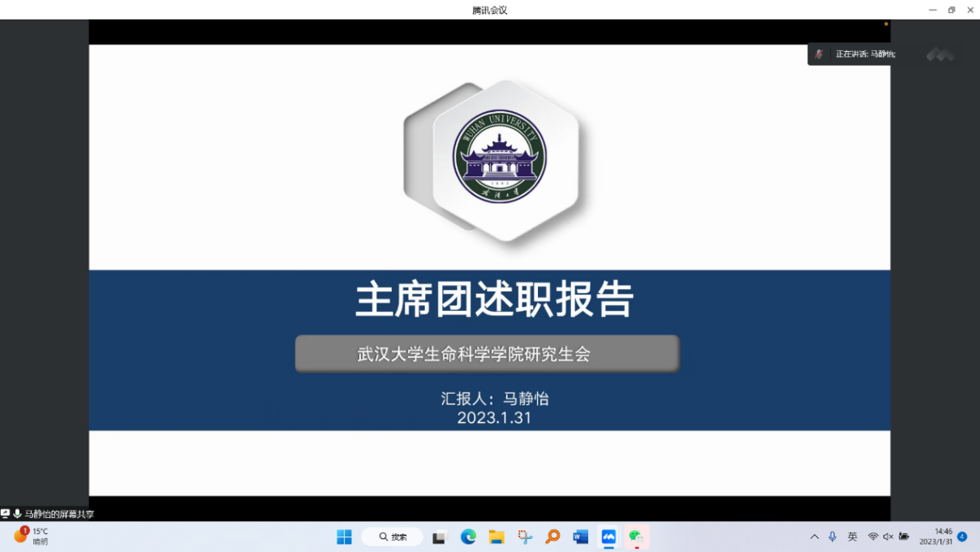Click the screen share icon at bottom left
The width and height of the screenshot is (980, 552).
tap(6, 514)
